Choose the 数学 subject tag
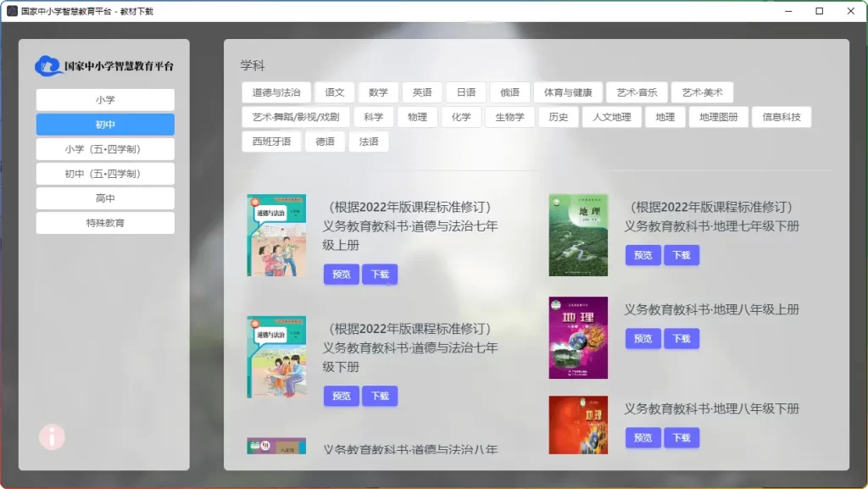This screenshot has height=489, width=868. pyautogui.click(x=378, y=92)
